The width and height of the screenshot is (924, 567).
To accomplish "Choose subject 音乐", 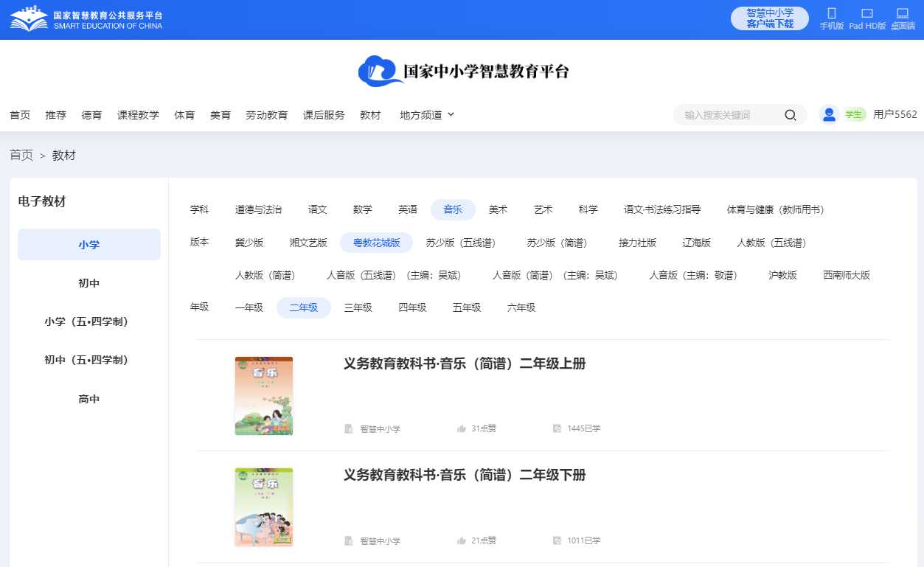I will click(x=453, y=209).
